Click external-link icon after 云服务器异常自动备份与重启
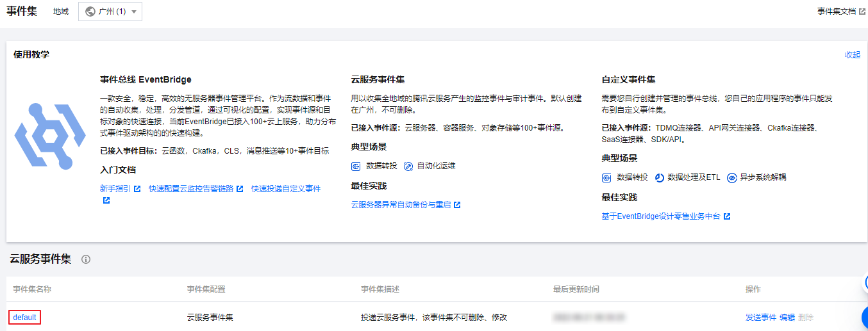The image size is (868, 331). pos(457,205)
